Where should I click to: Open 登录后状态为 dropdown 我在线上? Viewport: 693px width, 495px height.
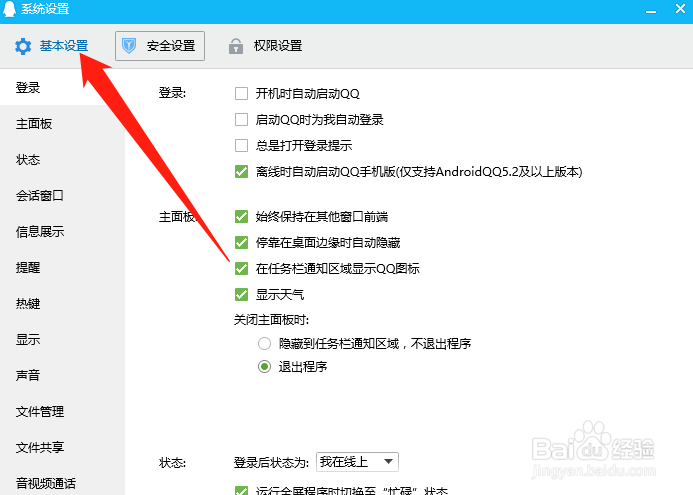(x=358, y=462)
